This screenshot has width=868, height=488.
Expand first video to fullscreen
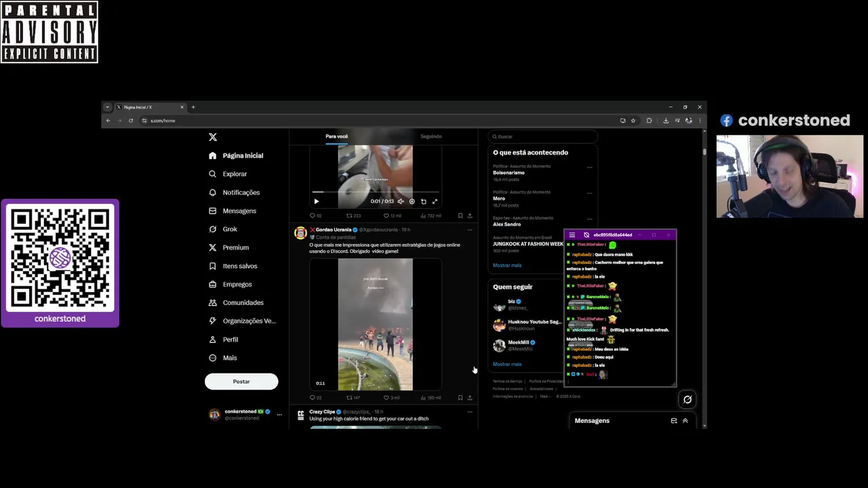coord(435,201)
